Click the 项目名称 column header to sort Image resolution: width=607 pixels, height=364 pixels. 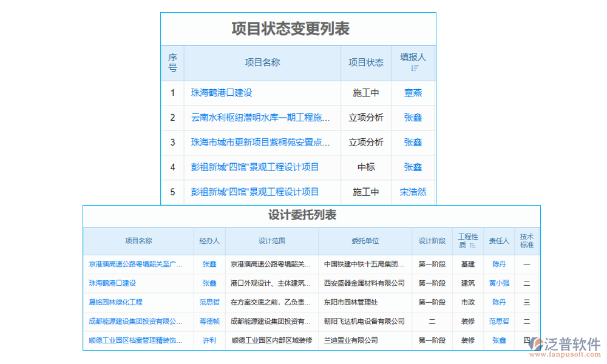(x=263, y=62)
